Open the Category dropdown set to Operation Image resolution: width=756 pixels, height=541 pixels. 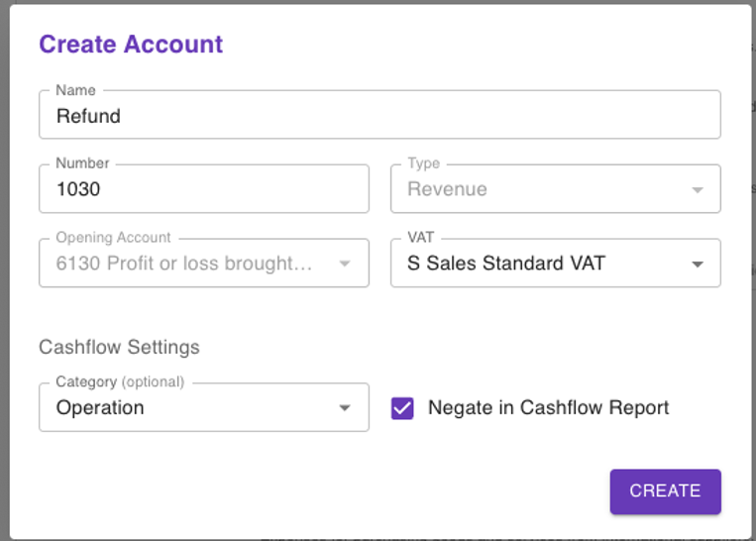tap(190, 407)
